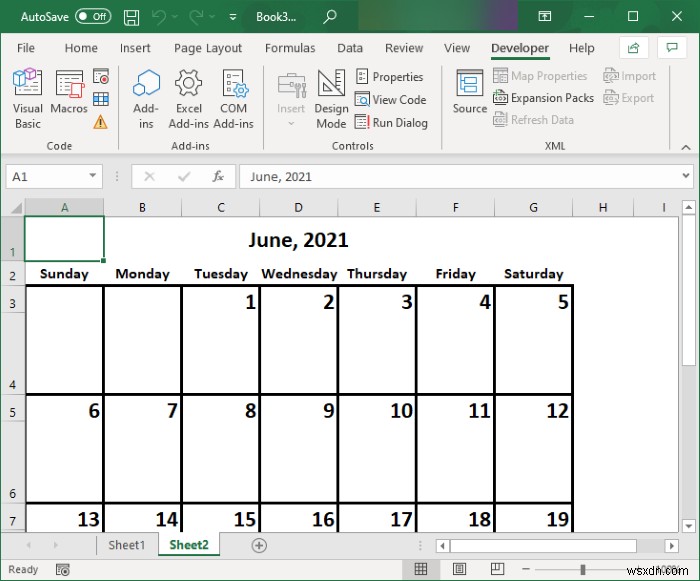Expand the formula bar

tap(686, 176)
